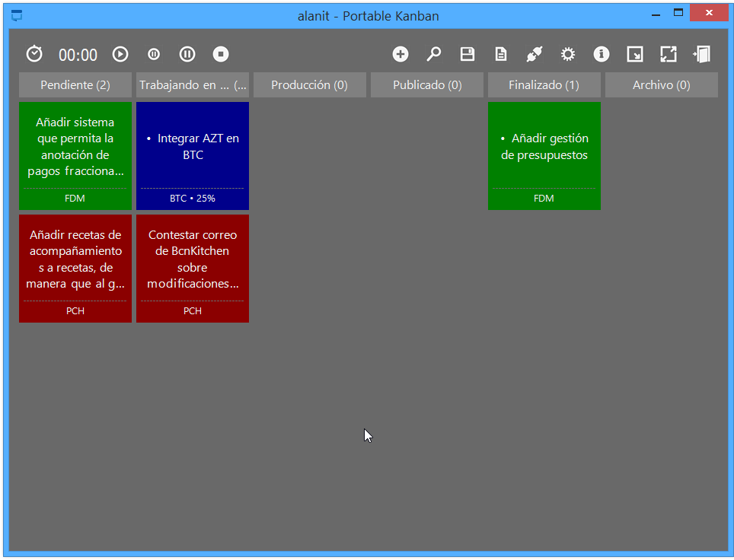Open search with magnifier icon

[434, 54]
